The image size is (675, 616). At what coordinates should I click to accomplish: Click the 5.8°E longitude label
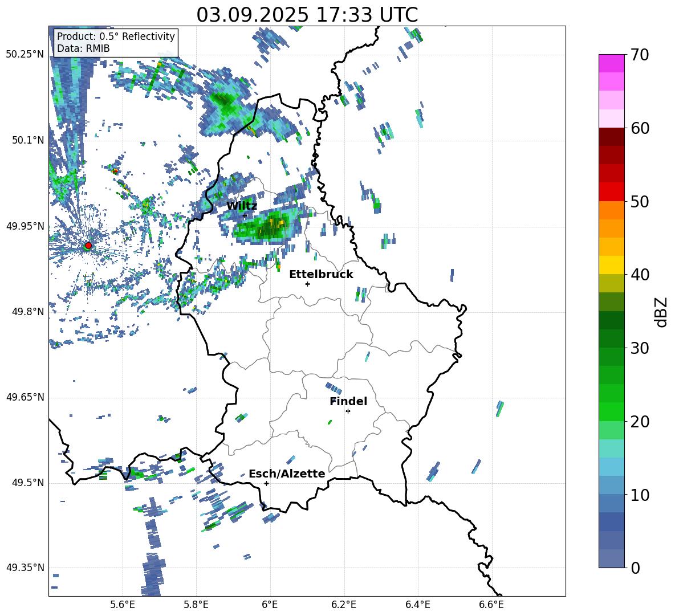[196, 605]
